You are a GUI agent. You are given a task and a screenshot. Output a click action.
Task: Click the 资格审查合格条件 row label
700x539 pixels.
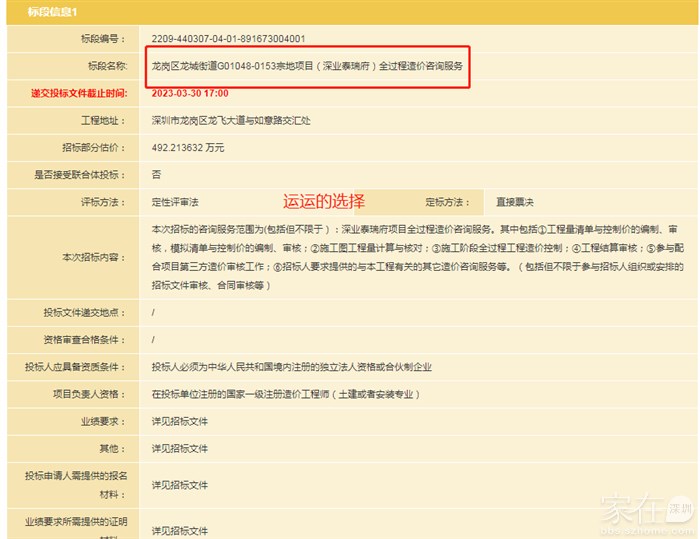[84, 339]
